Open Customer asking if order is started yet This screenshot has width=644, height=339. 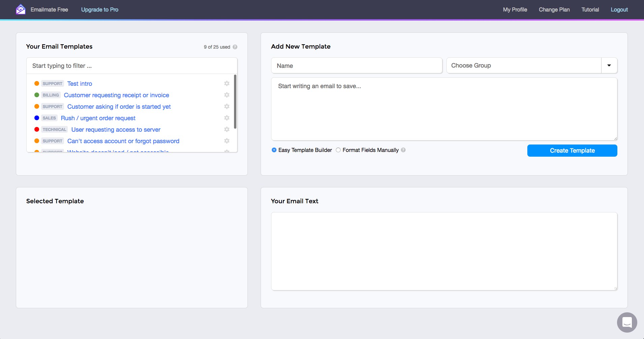coord(119,106)
